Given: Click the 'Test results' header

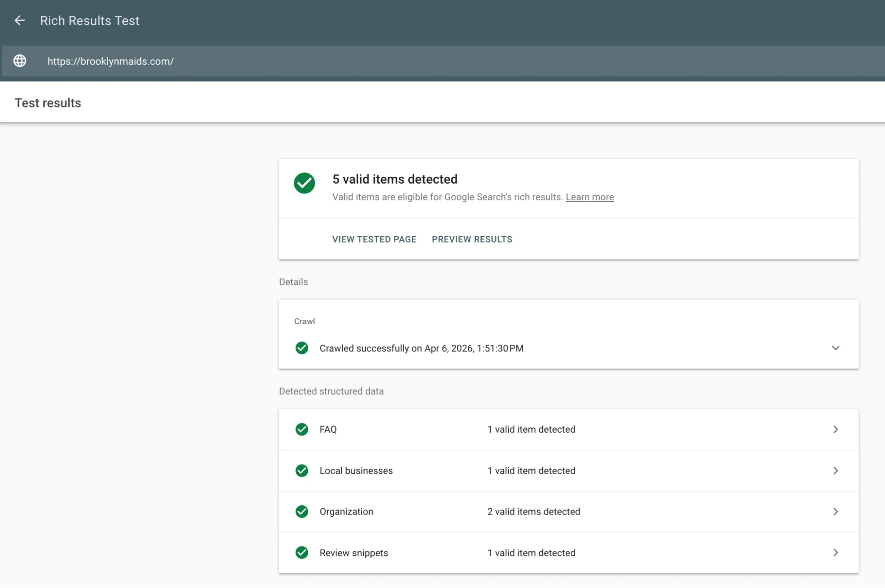Looking at the screenshot, I should click(x=47, y=102).
